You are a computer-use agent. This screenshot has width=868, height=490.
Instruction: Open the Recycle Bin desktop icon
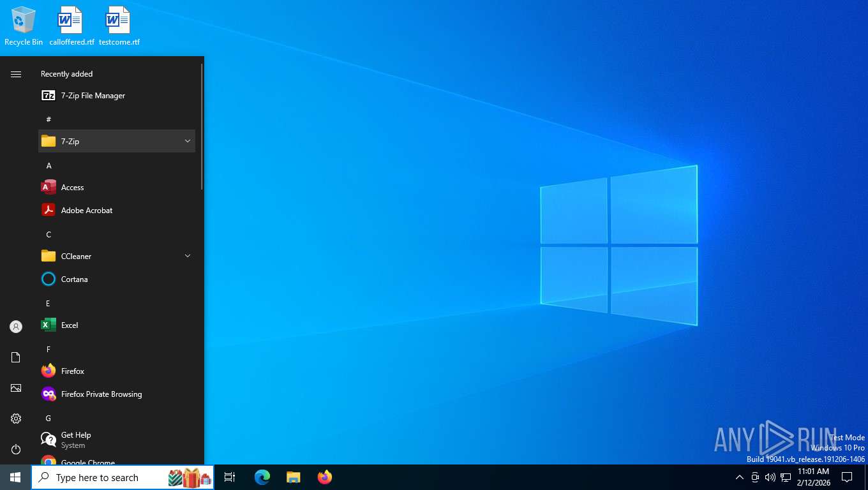coord(24,26)
